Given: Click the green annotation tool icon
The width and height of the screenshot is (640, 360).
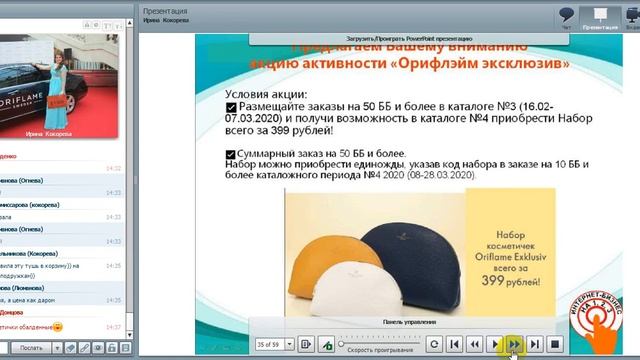Looking at the screenshot, I should pyautogui.click(x=326, y=344).
